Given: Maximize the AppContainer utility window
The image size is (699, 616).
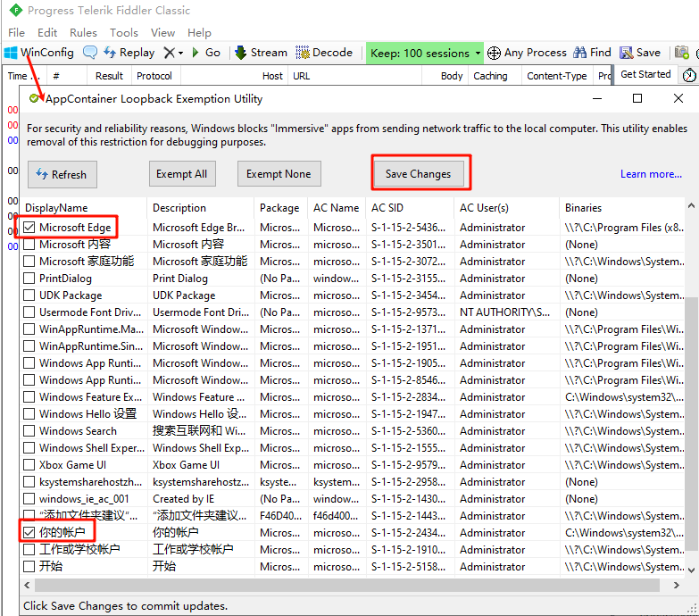Looking at the screenshot, I should [x=637, y=98].
